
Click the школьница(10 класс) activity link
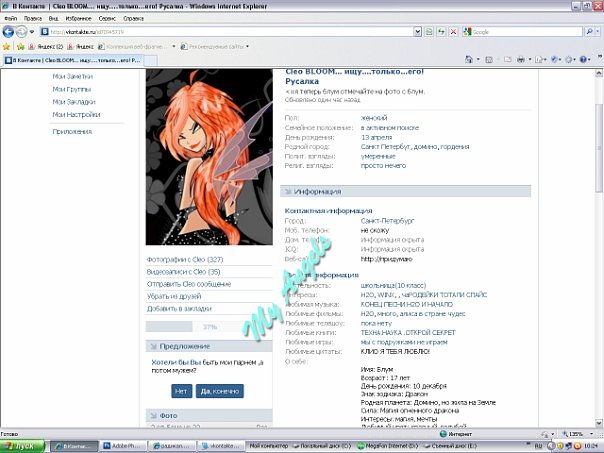coord(393,285)
